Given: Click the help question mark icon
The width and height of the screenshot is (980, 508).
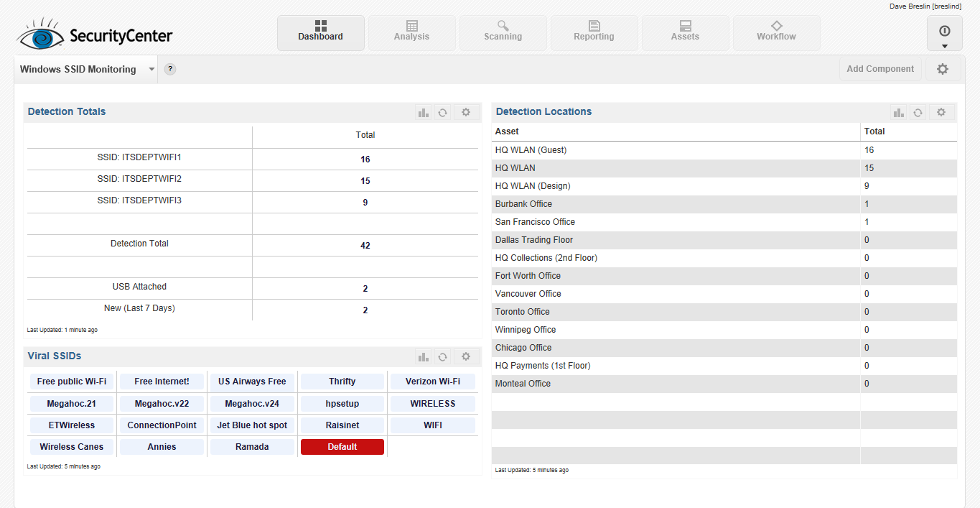Looking at the screenshot, I should click(x=170, y=70).
